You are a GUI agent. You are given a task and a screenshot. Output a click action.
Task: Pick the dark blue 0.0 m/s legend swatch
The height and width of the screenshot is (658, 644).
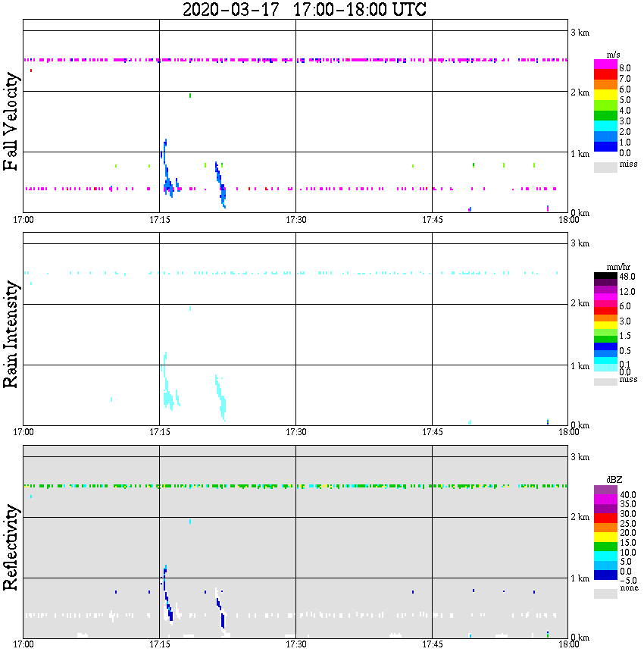[x=605, y=147]
